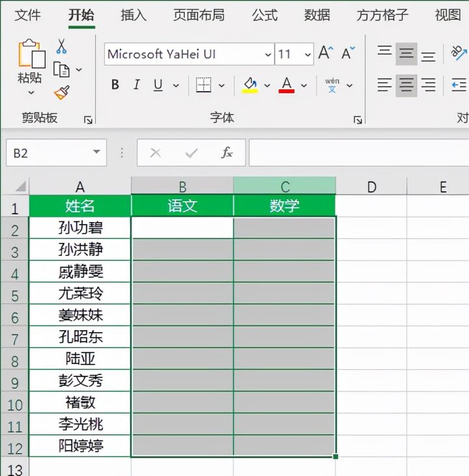Screen dimensions: 469x476
Task: Open border style dropdown arrow
Action: [x=221, y=85]
